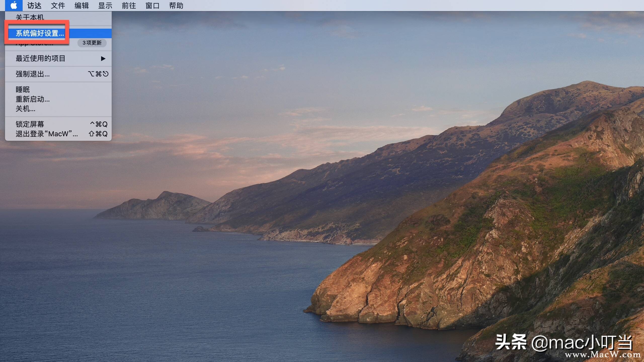Open the 编辑 menu
Viewport: 644px width, 362px height.
pos(82,5)
